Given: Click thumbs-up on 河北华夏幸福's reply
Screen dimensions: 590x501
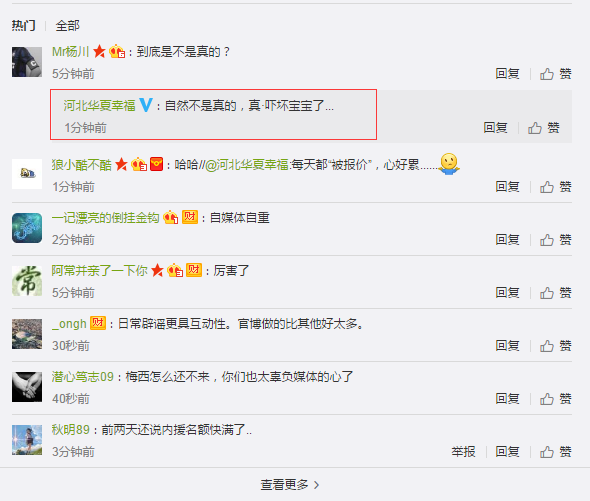Looking at the screenshot, I should click(x=544, y=128).
